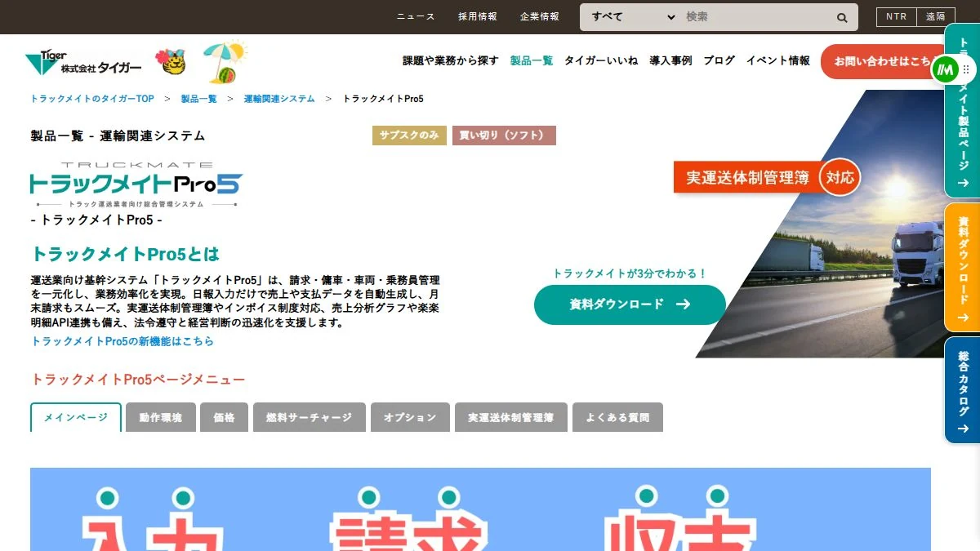Viewport: 980px width, 551px height.
Task: Open 課題や業務から探す menu
Action: click(x=451, y=60)
